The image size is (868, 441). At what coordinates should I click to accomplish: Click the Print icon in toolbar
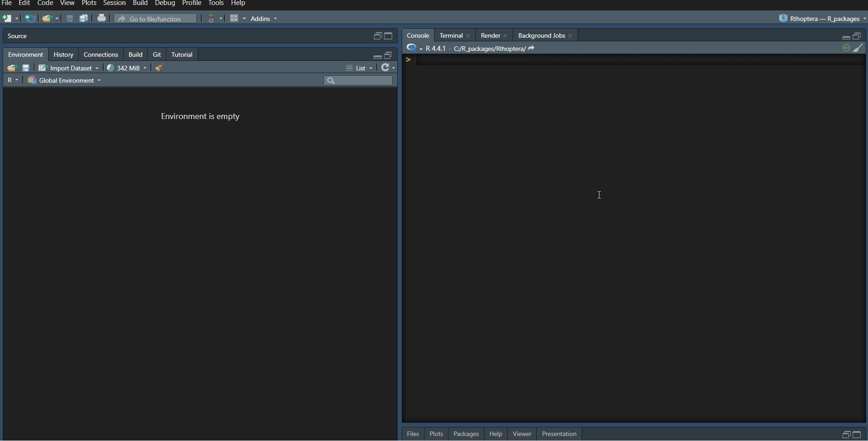[x=101, y=19]
